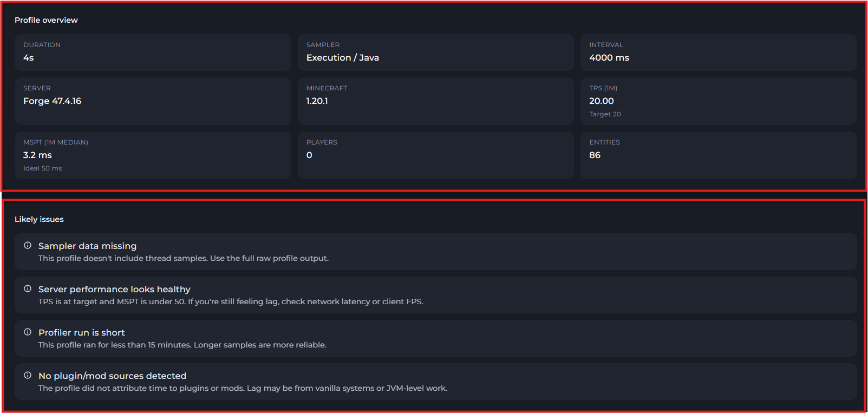Click info icon beside No plugin/mod sources detected
The height and width of the screenshot is (413, 868).
[28, 375]
